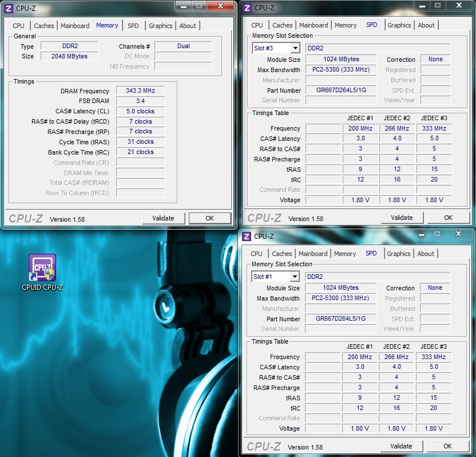Click the CAS# Latency value 5.0 clocks
This screenshot has height=457, width=476.
141,111
